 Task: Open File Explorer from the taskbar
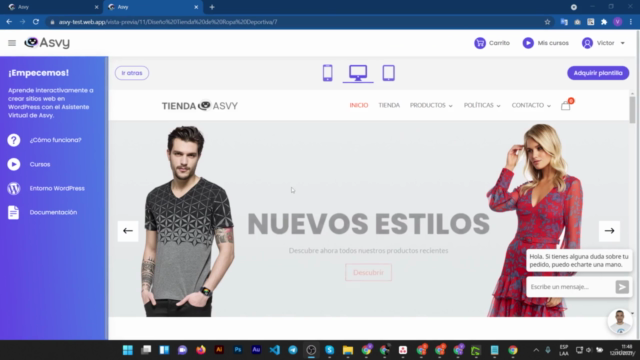click(348, 350)
